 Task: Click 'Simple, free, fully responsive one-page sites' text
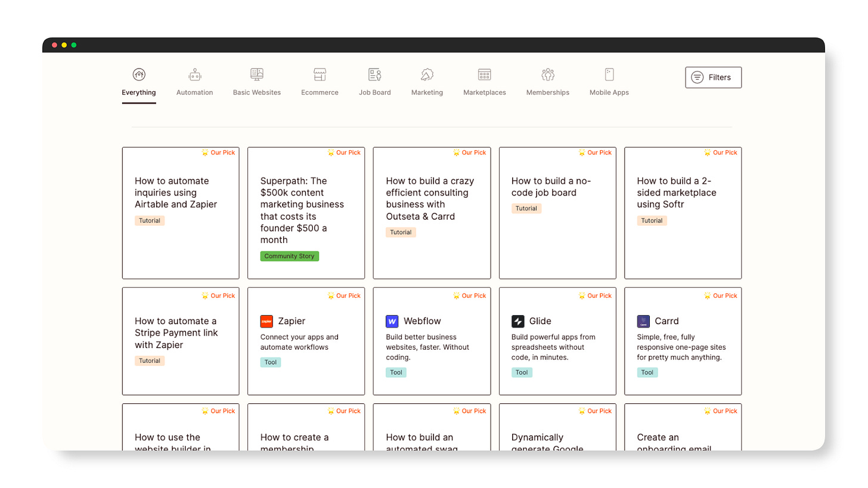pos(681,347)
